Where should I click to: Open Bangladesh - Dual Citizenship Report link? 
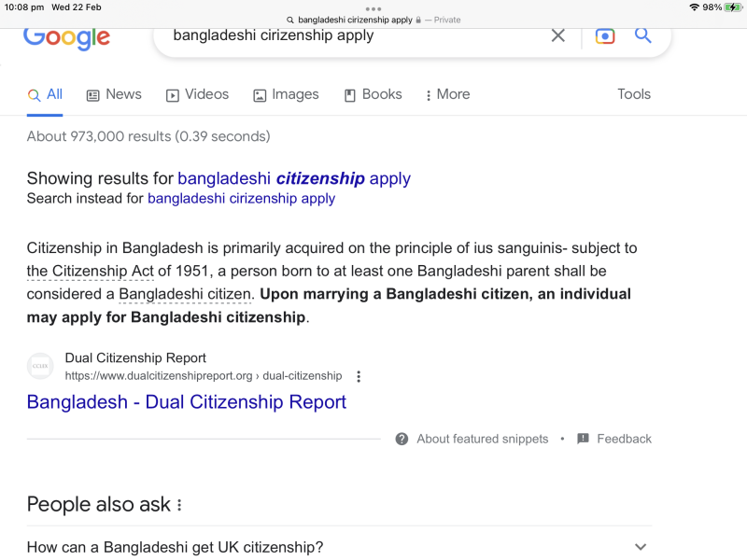(x=187, y=402)
